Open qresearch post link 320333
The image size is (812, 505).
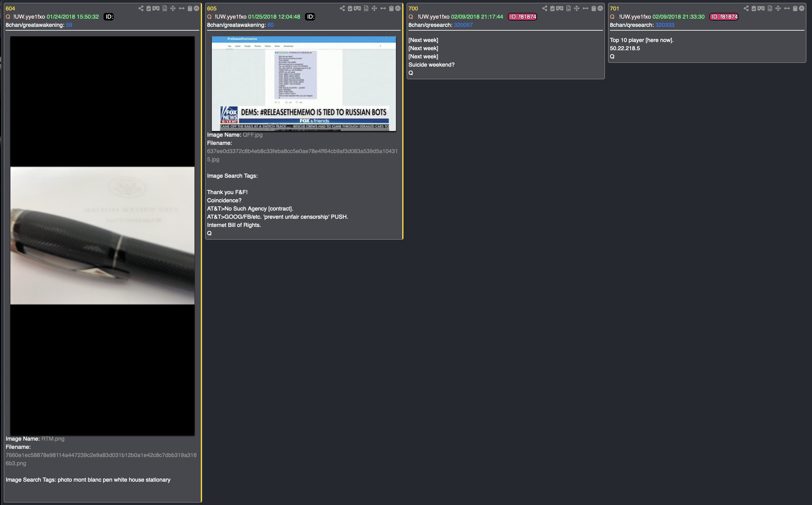(x=665, y=25)
